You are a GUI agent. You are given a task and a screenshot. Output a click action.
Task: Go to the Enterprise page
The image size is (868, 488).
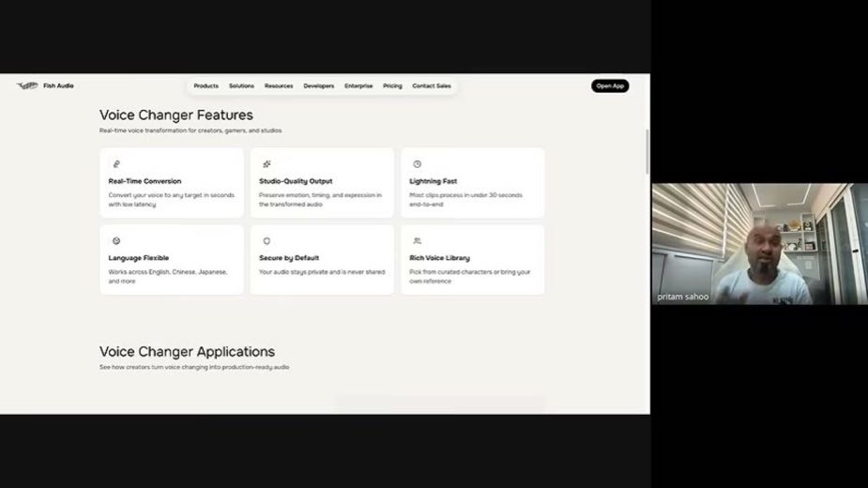pyautogui.click(x=358, y=85)
